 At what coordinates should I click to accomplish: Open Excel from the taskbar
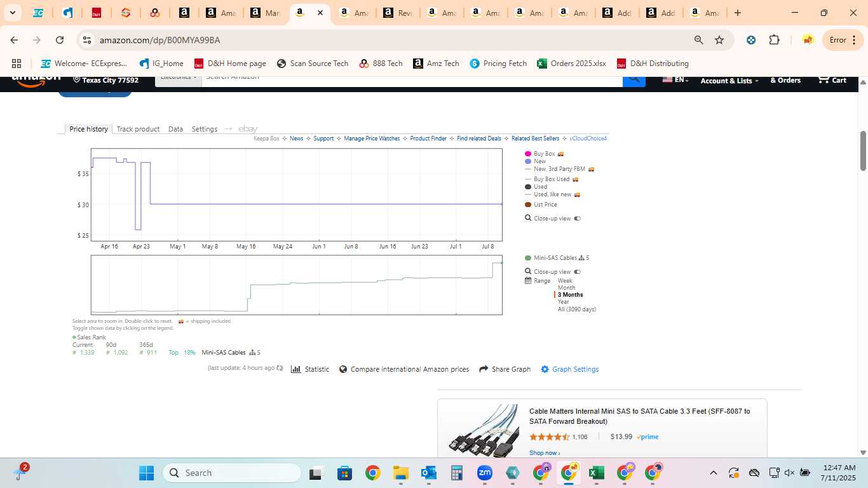tap(596, 473)
